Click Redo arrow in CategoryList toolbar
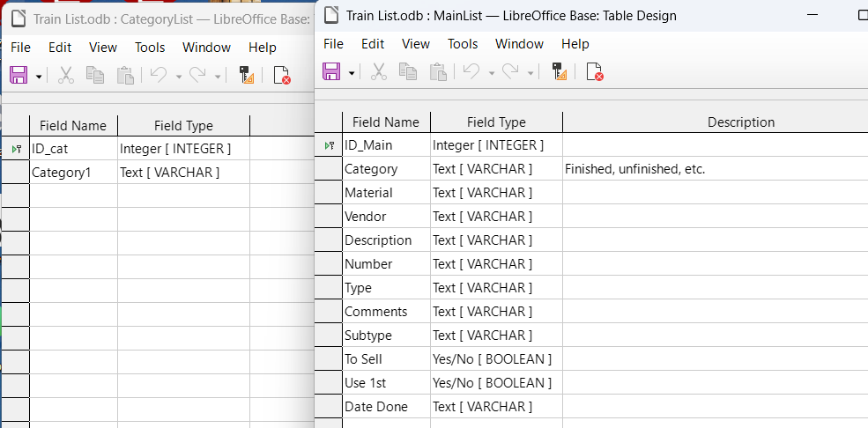The height and width of the screenshot is (428, 868). [x=197, y=75]
